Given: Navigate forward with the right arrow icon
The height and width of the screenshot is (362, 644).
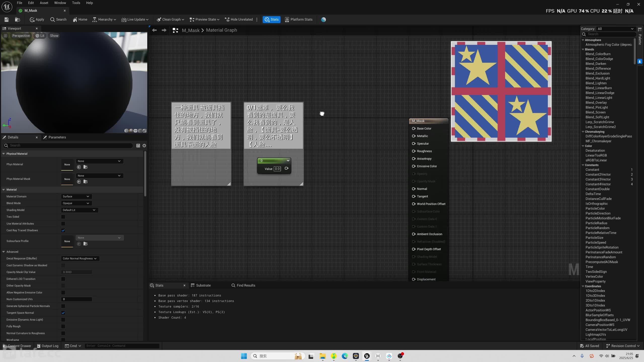Looking at the screenshot, I should [164, 30].
